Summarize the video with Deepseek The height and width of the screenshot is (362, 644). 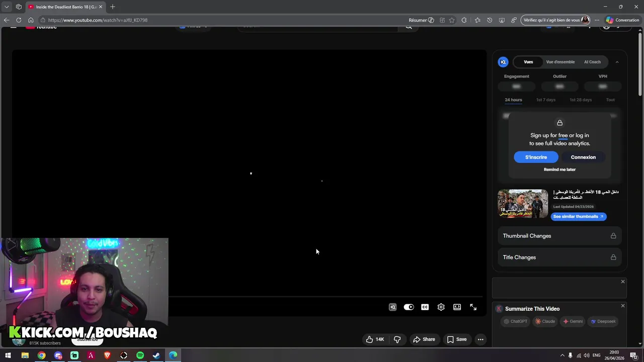603,321
